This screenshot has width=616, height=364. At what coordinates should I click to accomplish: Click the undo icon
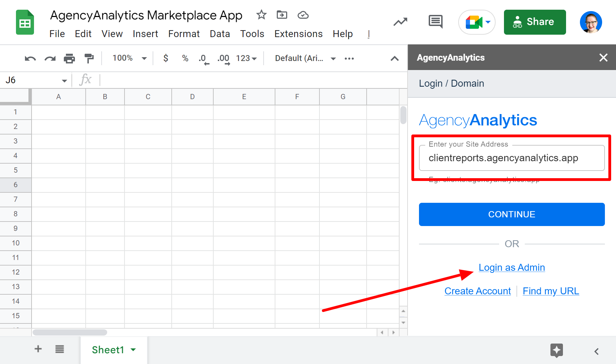31,59
